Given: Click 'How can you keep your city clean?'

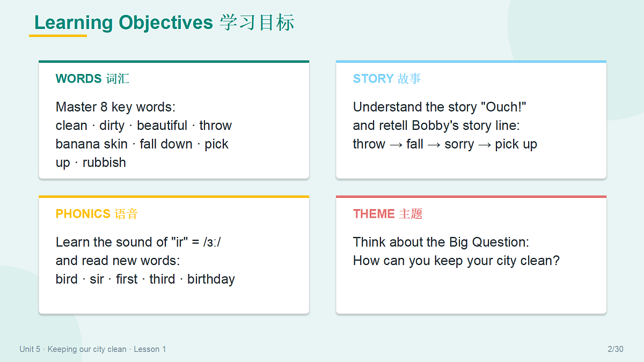Looking at the screenshot, I should tap(456, 261).
